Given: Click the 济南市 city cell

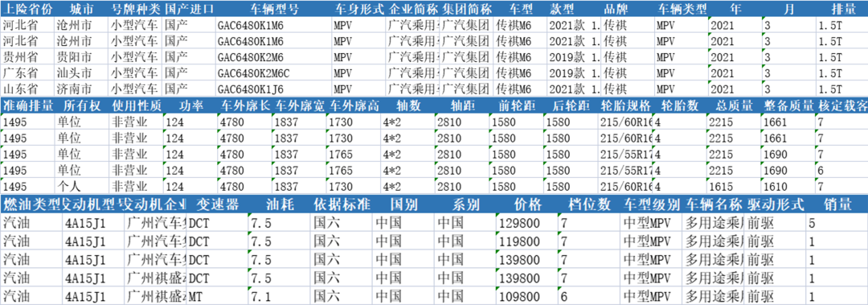Looking at the screenshot, I should point(82,89).
